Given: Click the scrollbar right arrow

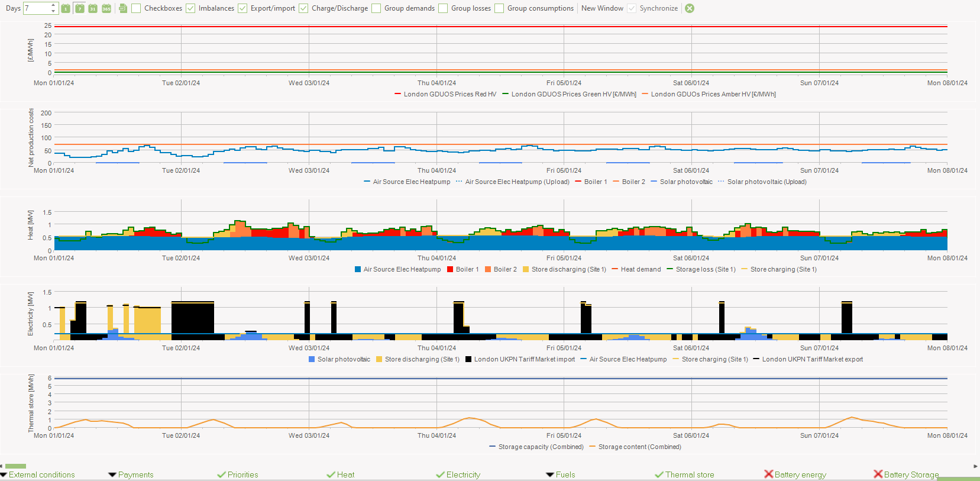Looking at the screenshot, I should (976, 466).
